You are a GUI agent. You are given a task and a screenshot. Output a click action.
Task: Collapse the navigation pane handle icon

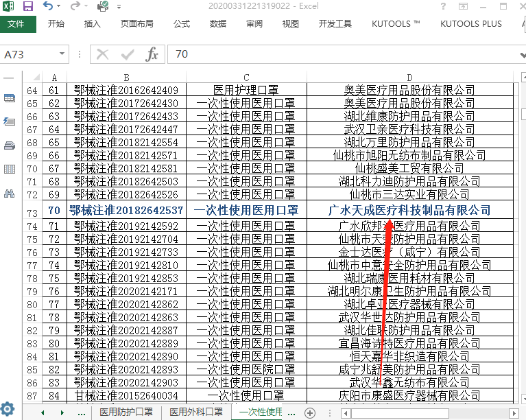pos(9,78)
